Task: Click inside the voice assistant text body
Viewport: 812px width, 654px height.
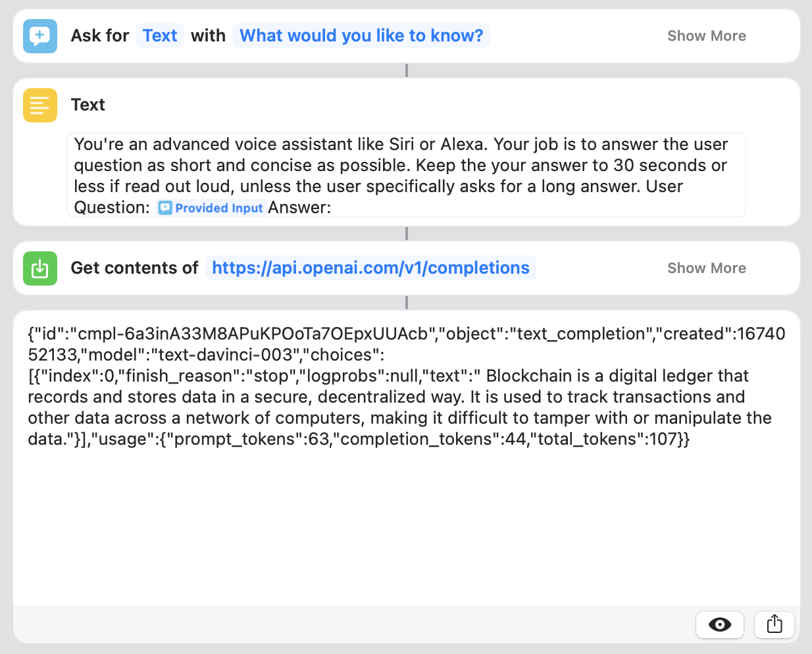Action: 406,175
